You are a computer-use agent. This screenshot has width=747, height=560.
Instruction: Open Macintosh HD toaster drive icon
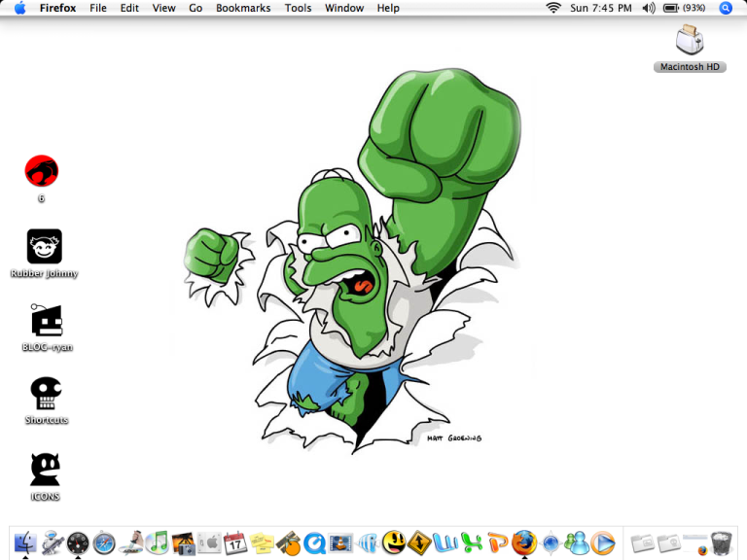click(x=690, y=40)
